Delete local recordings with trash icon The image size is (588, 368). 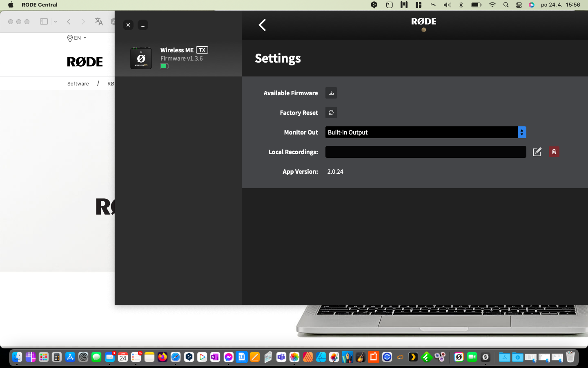tap(554, 152)
